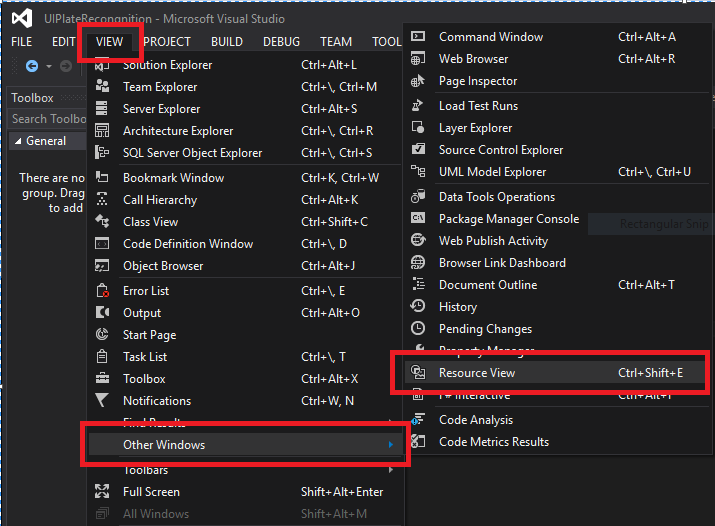Click the Toolbox icon in View menu
The width and height of the screenshot is (715, 526).
coord(102,378)
